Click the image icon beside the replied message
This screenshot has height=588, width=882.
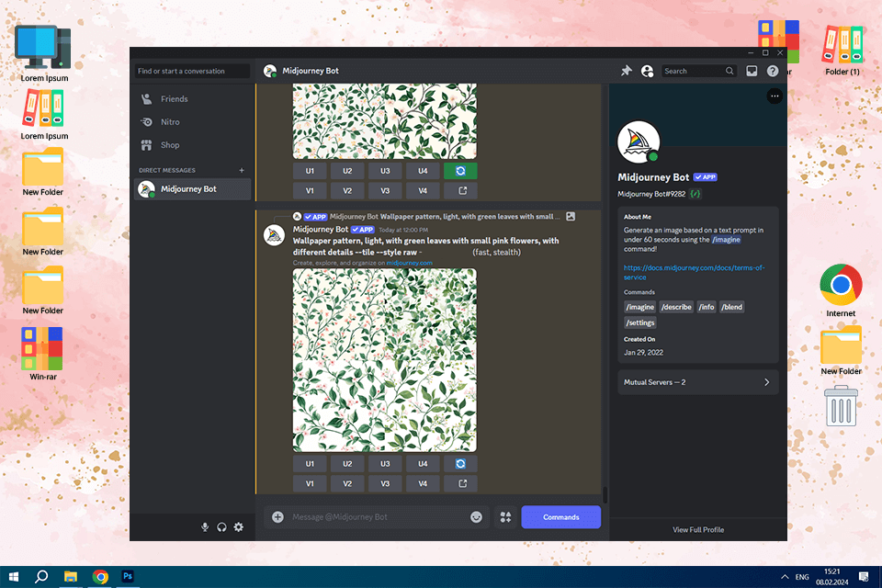(571, 217)
